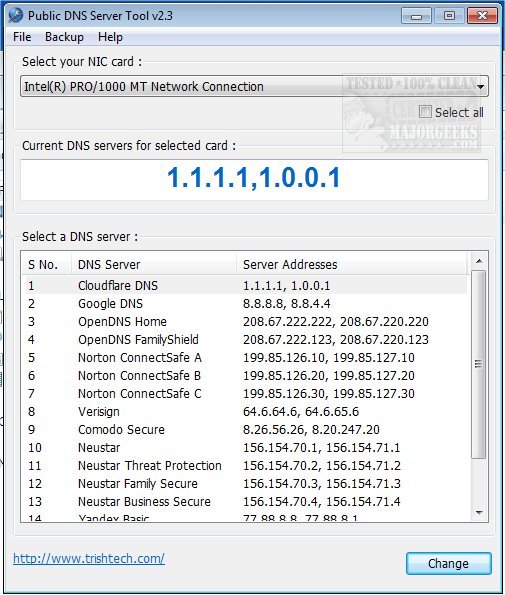The width and height of the screenshot is (505, 595).
Task: Open the Help menu
Action: click(110, 37)
